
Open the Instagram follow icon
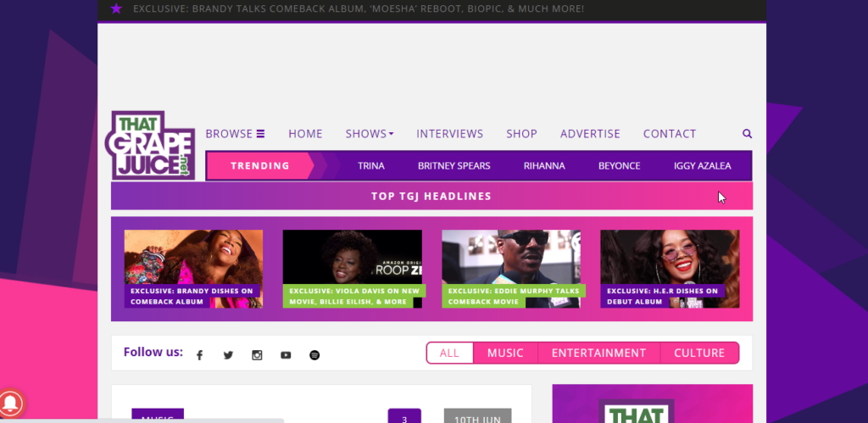(x=257, y=355)
